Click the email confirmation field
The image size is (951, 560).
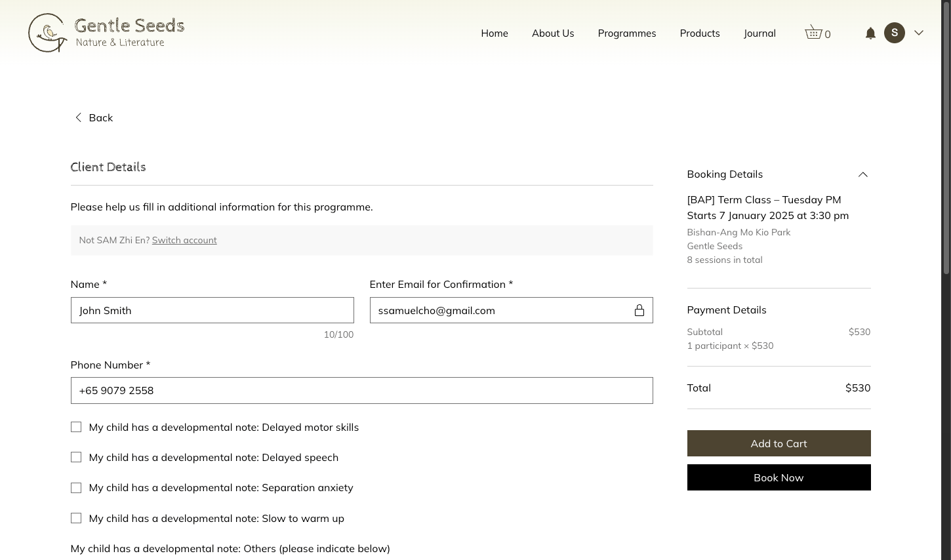click(x=511, y=310)
